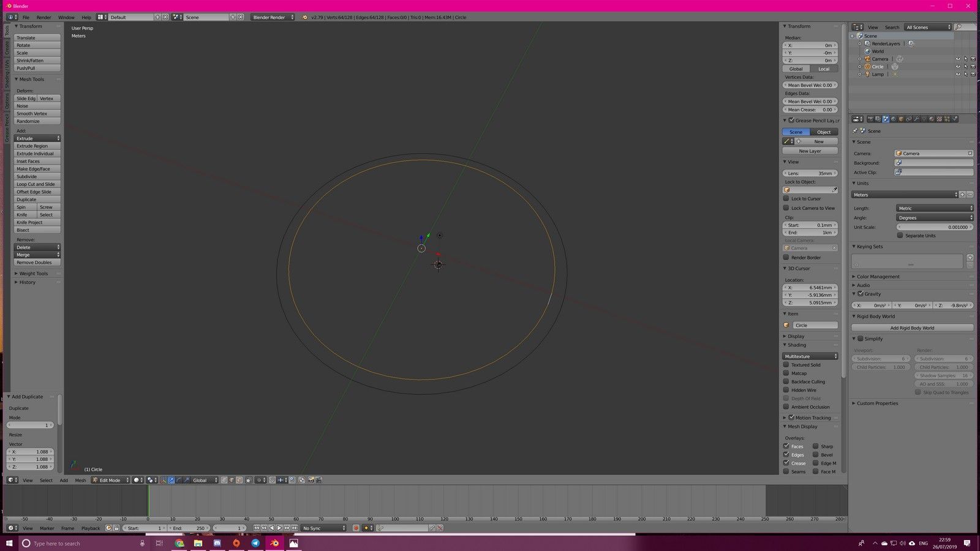This screenshot has height=551, width=980.
Task: Open Modifiers tab wrench icon
Action: click(916, 119)
